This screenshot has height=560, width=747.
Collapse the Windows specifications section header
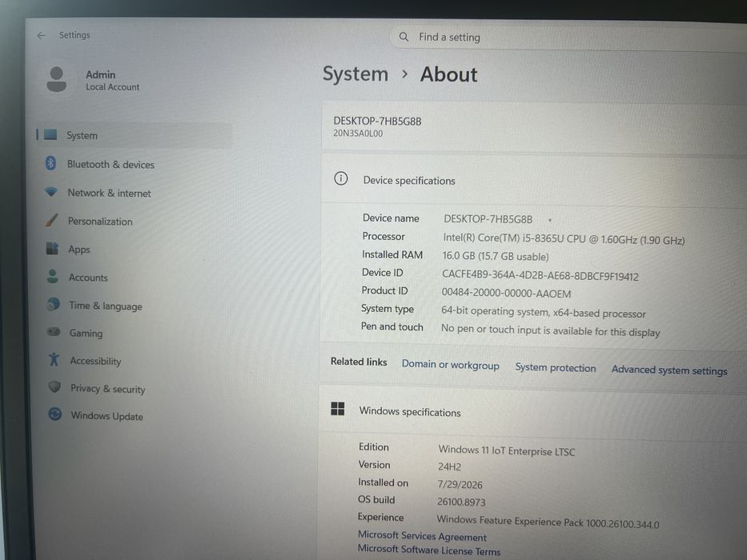click(x=532, y=412)
